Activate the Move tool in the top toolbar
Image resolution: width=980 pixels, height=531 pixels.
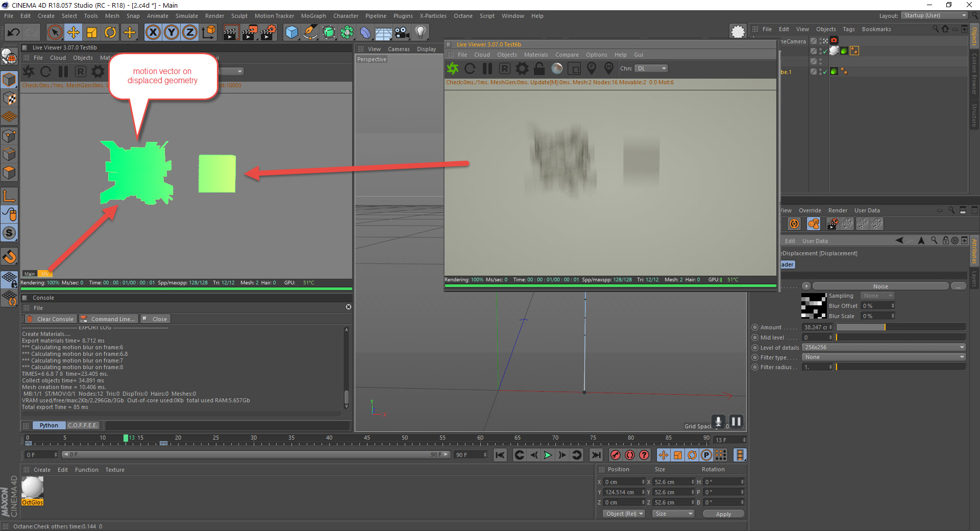pos(73,33)
